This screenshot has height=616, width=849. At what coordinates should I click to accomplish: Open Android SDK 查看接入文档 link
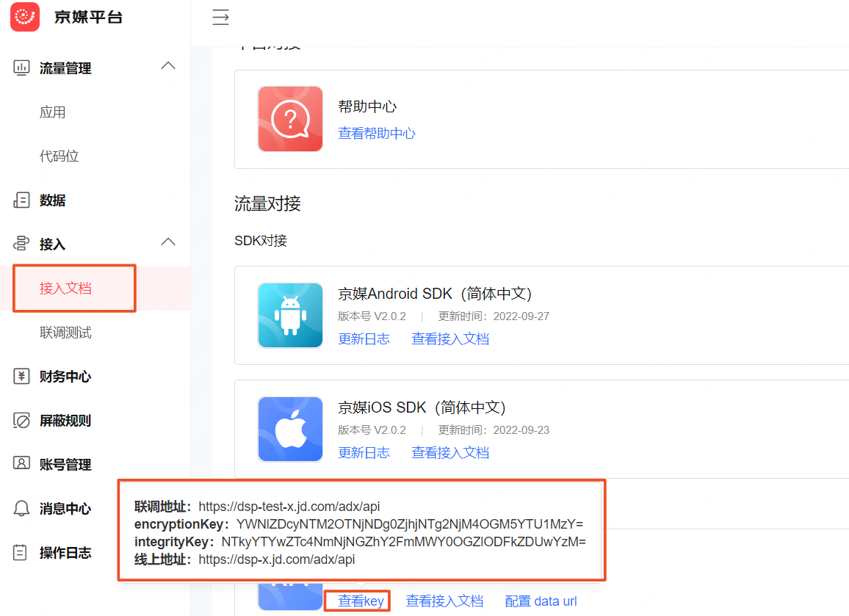450,339
